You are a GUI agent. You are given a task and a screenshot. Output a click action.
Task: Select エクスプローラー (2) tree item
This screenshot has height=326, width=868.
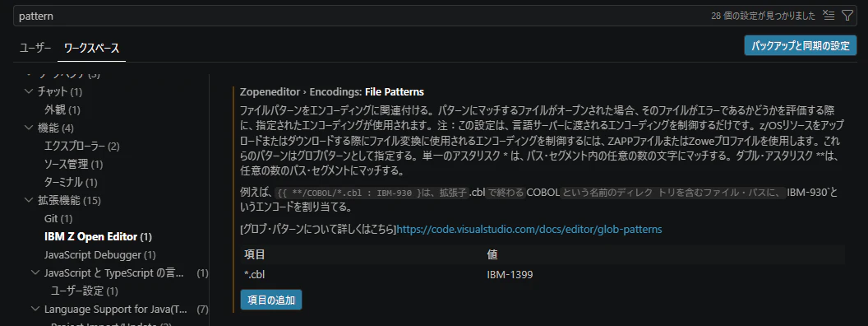82,146
